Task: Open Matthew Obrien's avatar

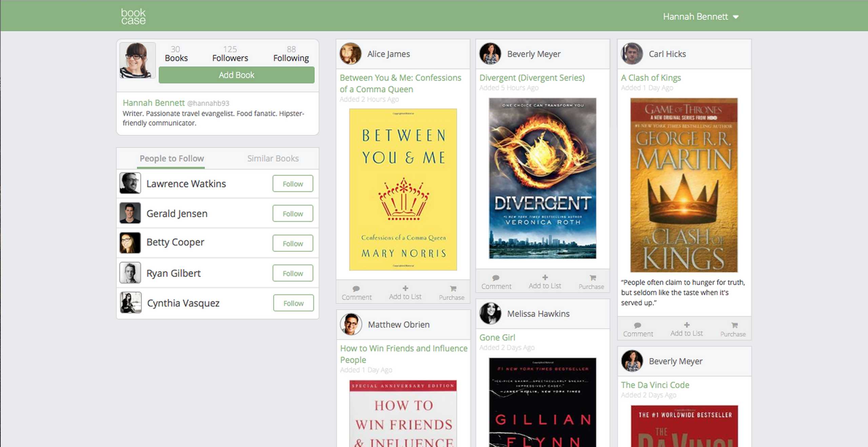Action: point(351,324)
